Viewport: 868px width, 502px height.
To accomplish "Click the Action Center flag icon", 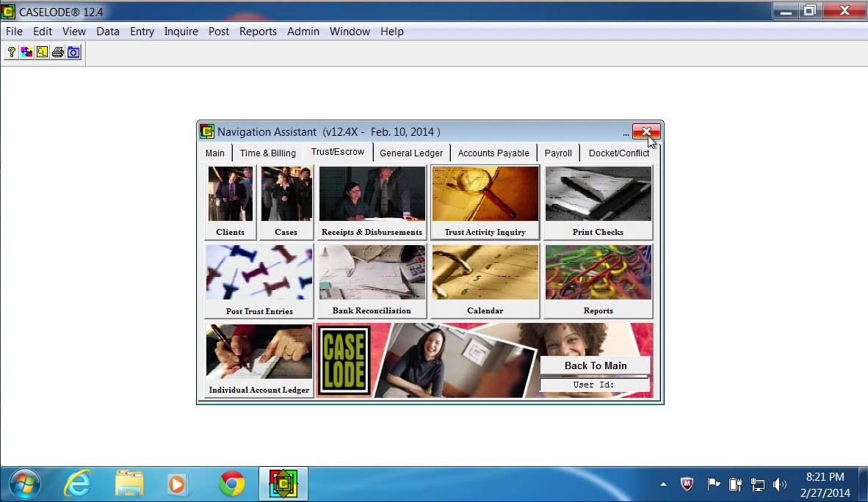I will coord(714,485).
